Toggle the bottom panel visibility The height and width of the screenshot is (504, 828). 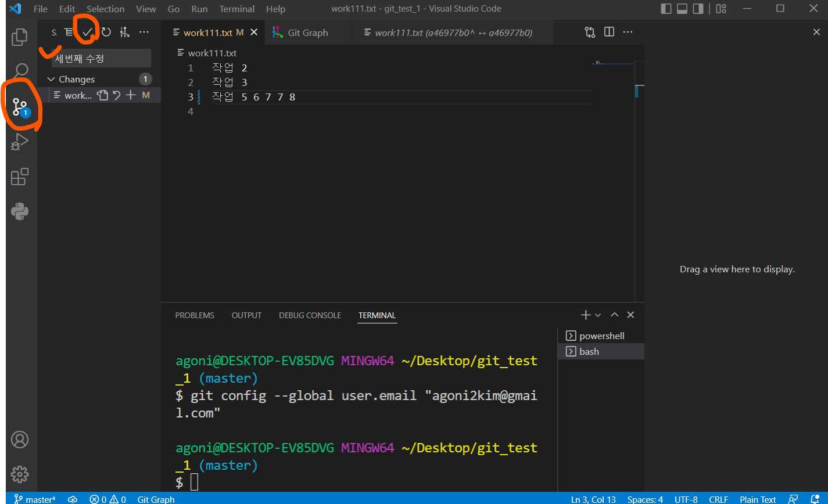coord(682,9)
